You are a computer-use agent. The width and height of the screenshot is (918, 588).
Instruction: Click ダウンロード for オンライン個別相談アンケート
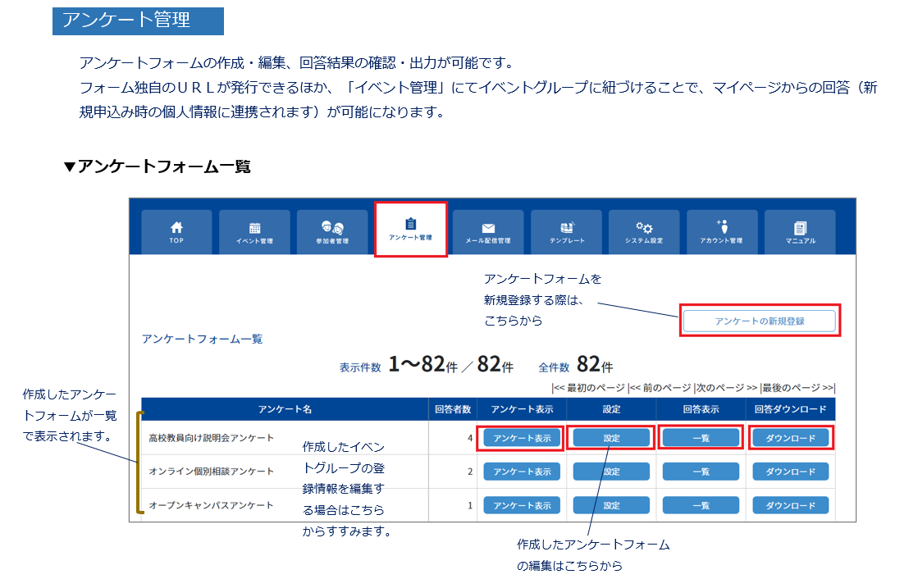[x=790, y=472]
